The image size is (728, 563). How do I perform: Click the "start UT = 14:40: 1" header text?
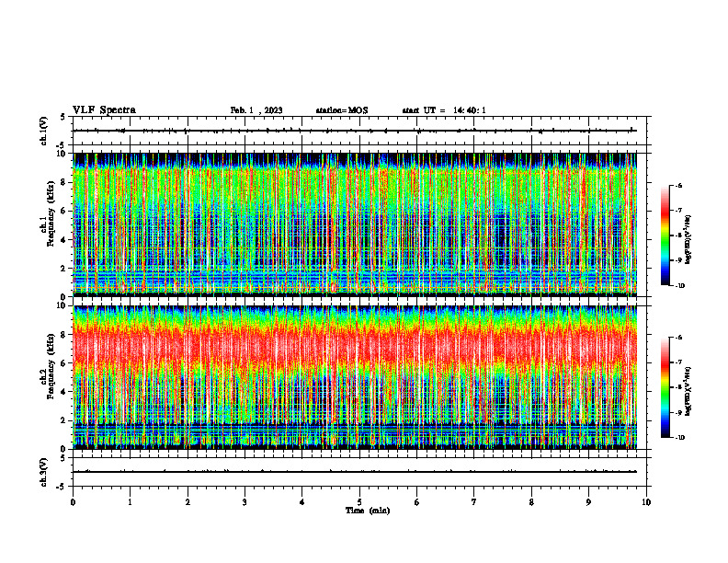(x=444, y=110)
